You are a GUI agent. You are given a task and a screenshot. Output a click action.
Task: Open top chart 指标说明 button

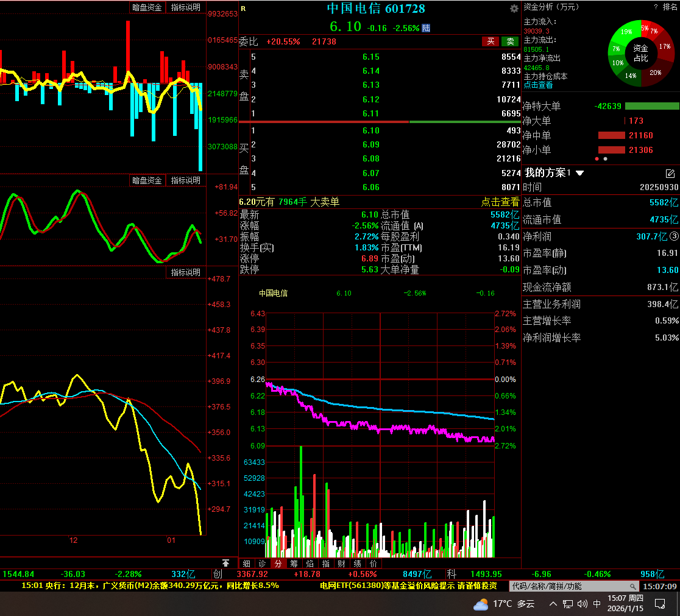186,7
